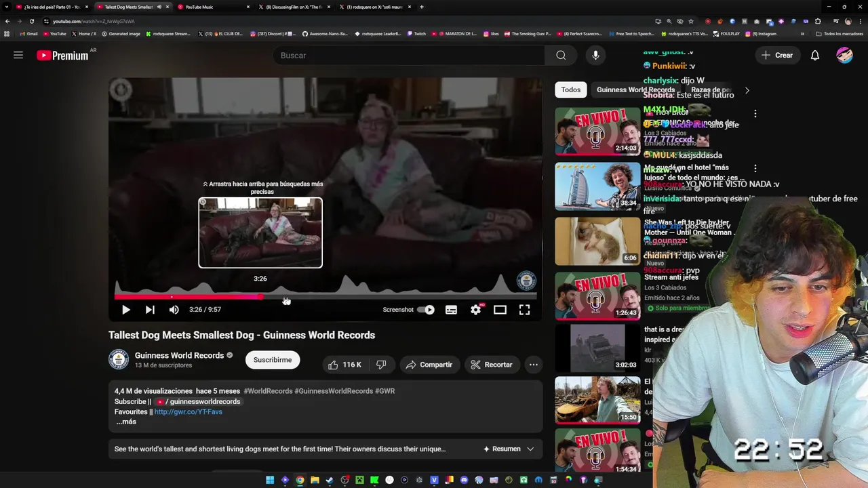Toggle the autoplay switch
868x488 pixels.
pyautogui.click(x=426, y=310)
